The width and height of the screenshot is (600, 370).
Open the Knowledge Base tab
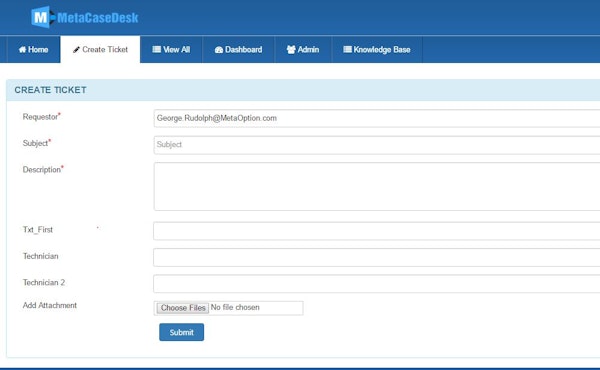tap(377, 50)
